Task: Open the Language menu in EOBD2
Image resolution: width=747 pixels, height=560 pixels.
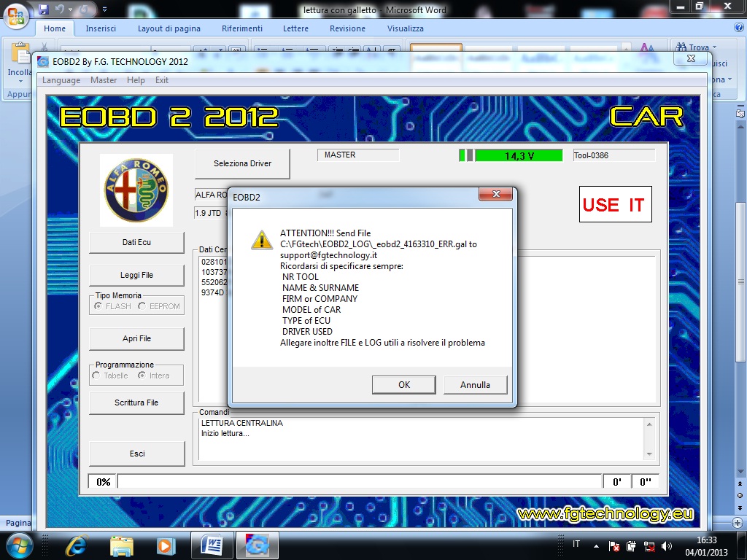Action: pyautogui.click(x=61, y=80)
